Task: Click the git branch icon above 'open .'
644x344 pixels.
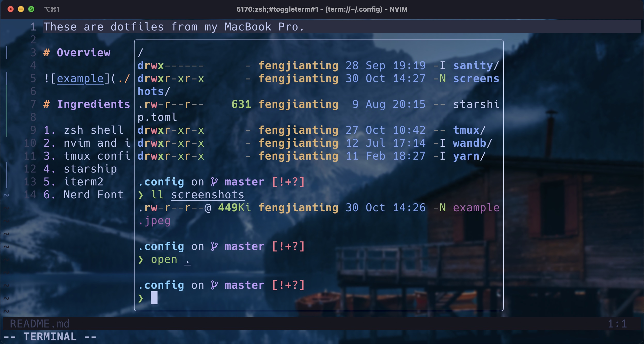Action: 214,246
